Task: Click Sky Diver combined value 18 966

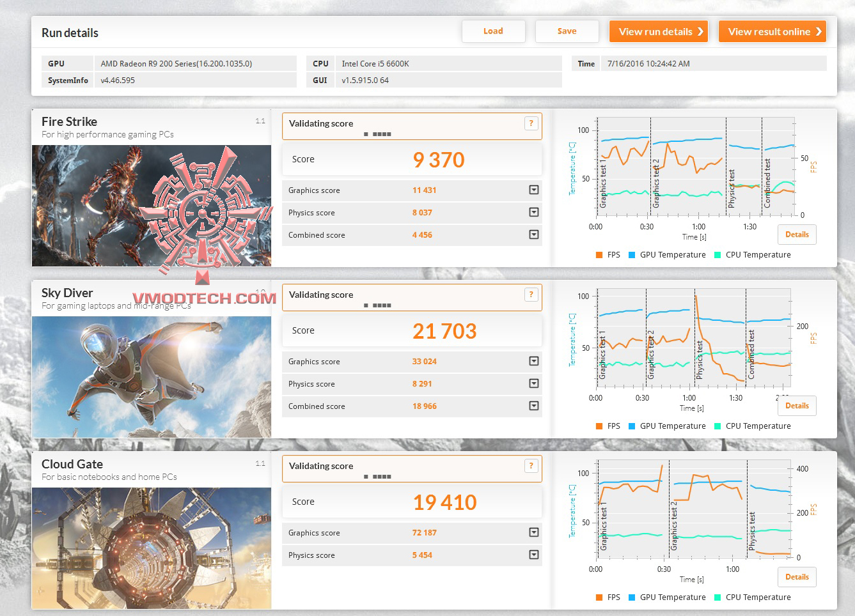Action: click(x=425, y=406)
